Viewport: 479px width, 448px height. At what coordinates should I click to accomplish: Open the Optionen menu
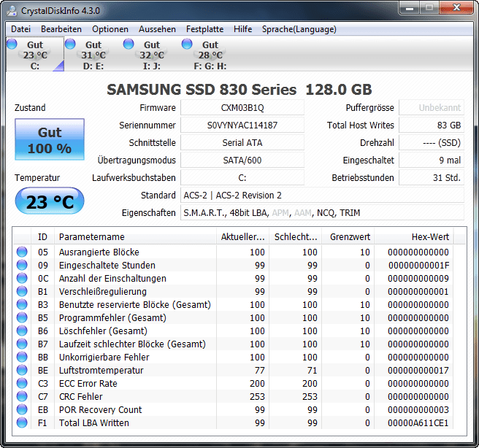pos(110,29)
